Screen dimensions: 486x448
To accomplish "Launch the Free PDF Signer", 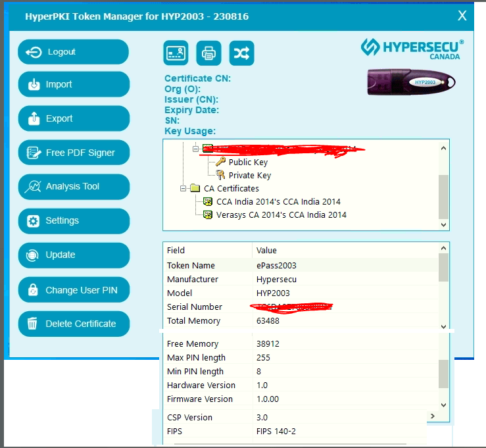I will [x=74, y=153].
